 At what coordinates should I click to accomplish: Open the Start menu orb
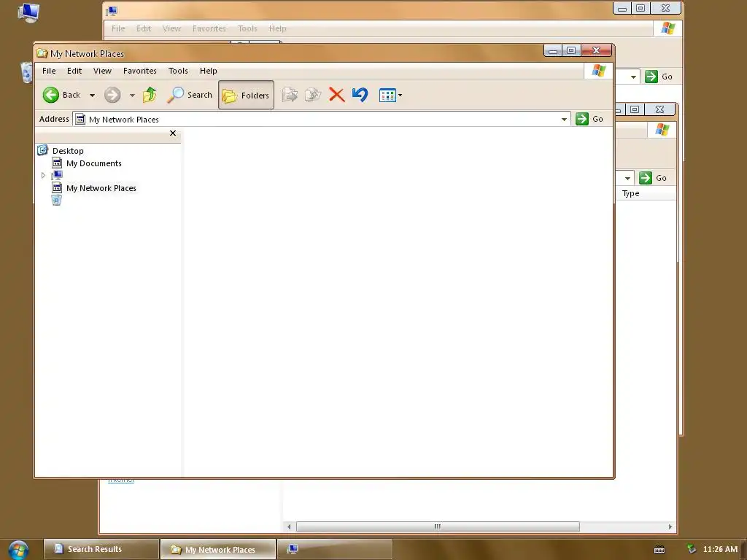pyautogui.click(x=18, y=550)
